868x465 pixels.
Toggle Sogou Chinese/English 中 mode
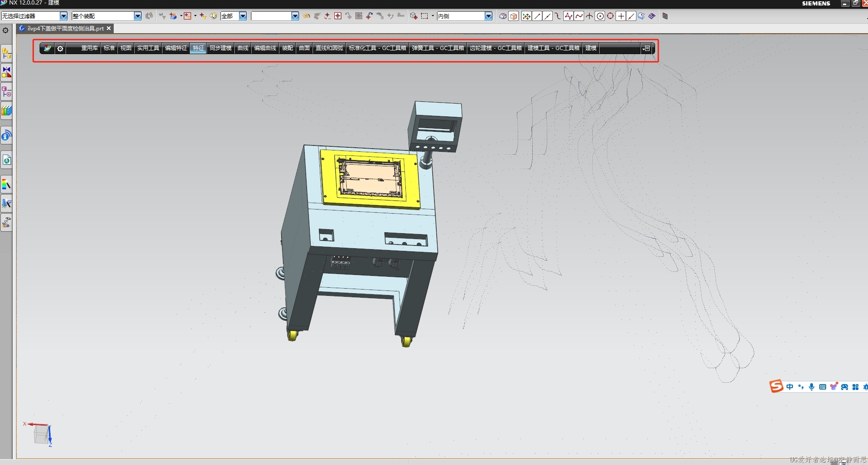click(x=790, y=387)
